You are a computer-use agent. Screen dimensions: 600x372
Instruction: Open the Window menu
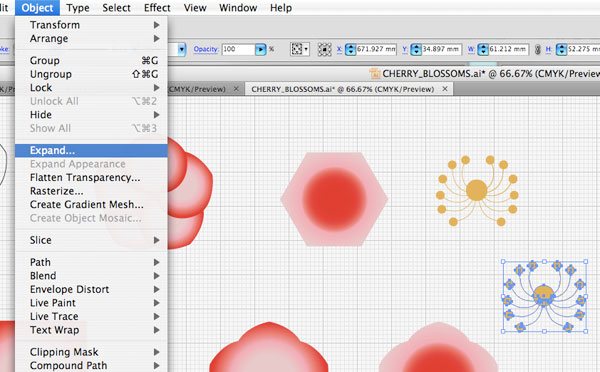238,8
